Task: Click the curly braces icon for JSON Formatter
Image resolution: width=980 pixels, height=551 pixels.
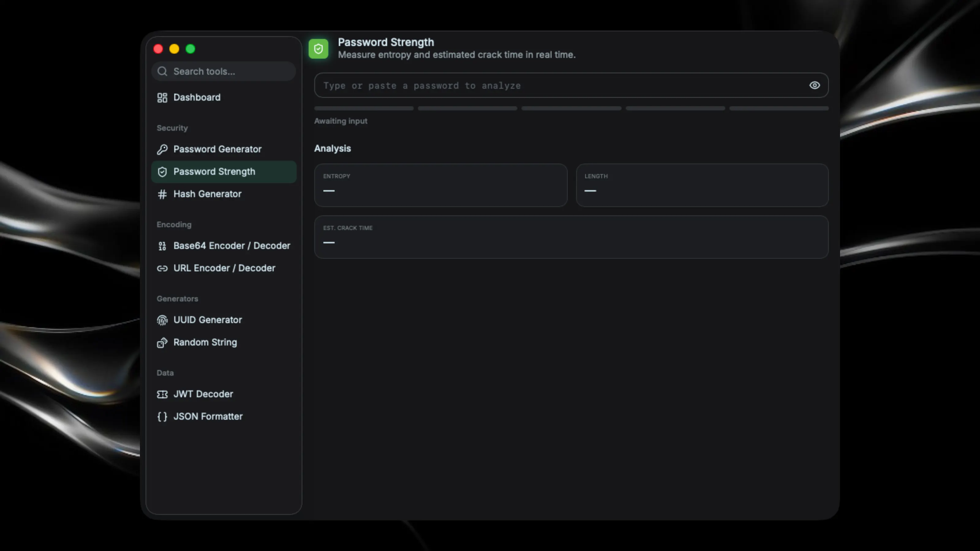Action: 162,417
